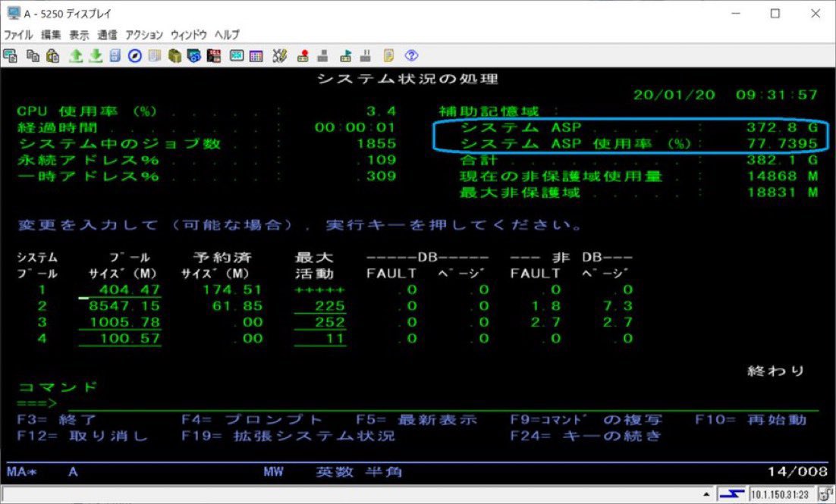The height and width of the screenshot is (504, 836).
Task: Click the red-dot record macro icon
Action: tap(303, 55)
